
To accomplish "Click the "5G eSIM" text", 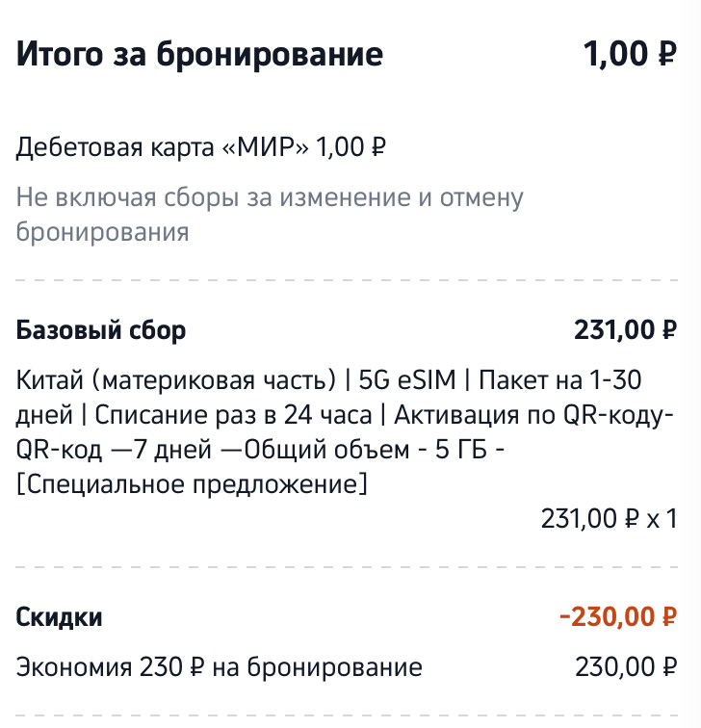I will coord(406,380).
